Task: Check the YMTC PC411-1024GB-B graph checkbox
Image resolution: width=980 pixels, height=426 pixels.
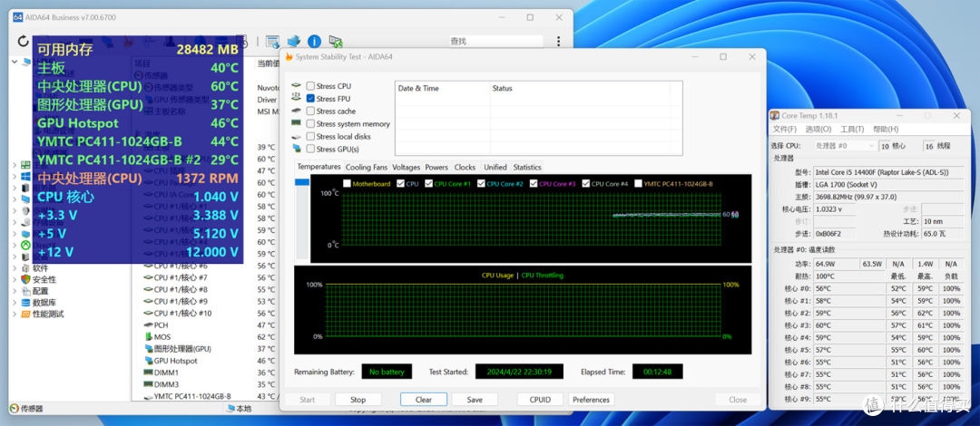Action: 638,184
